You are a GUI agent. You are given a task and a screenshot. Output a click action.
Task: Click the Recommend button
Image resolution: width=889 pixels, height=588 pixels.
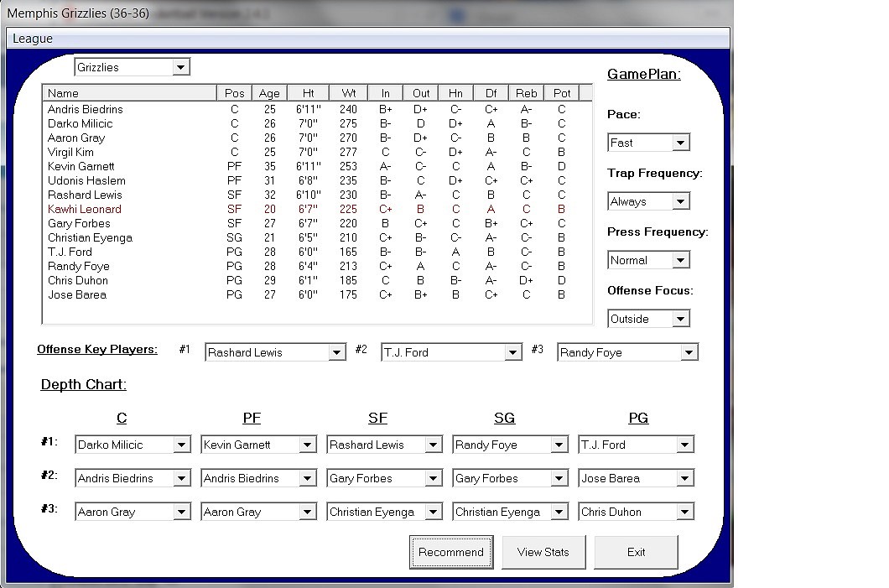(451, 552)
